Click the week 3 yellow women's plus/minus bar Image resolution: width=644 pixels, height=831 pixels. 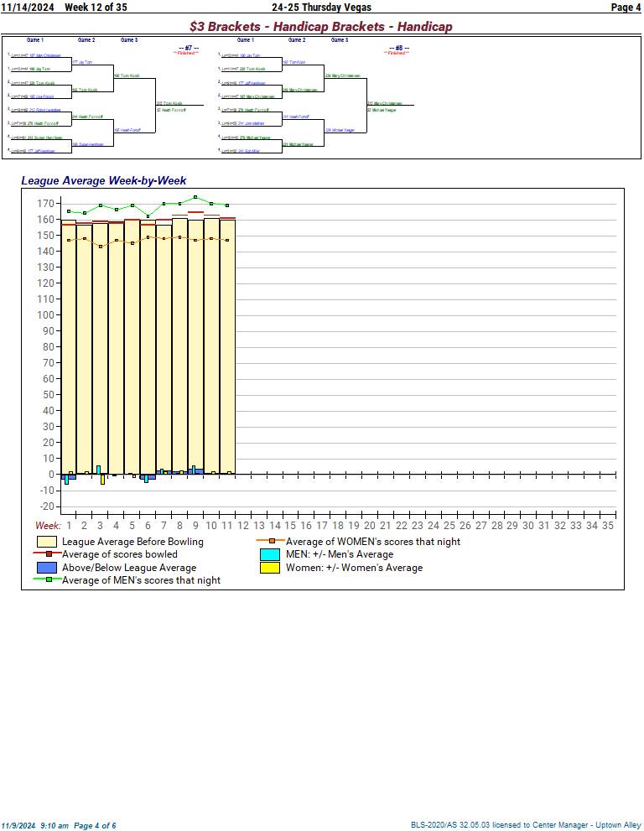pyautogui.click(x=103, y=479)
